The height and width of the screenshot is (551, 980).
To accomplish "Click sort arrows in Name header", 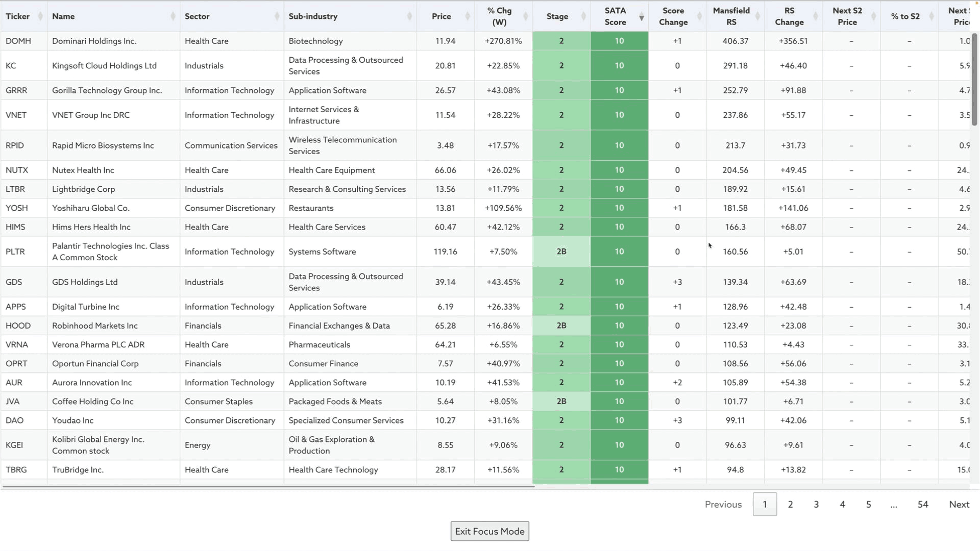I will 173,16.
